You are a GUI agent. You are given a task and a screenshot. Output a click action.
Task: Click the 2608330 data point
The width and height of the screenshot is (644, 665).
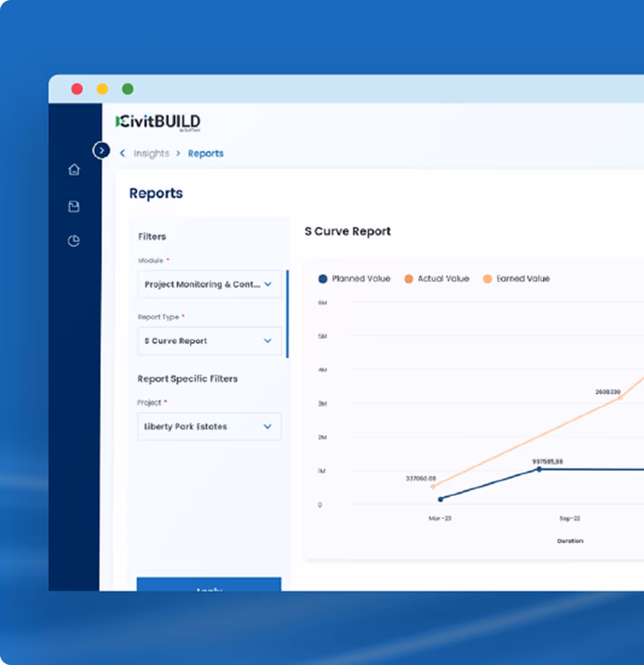tap(620, 398)
